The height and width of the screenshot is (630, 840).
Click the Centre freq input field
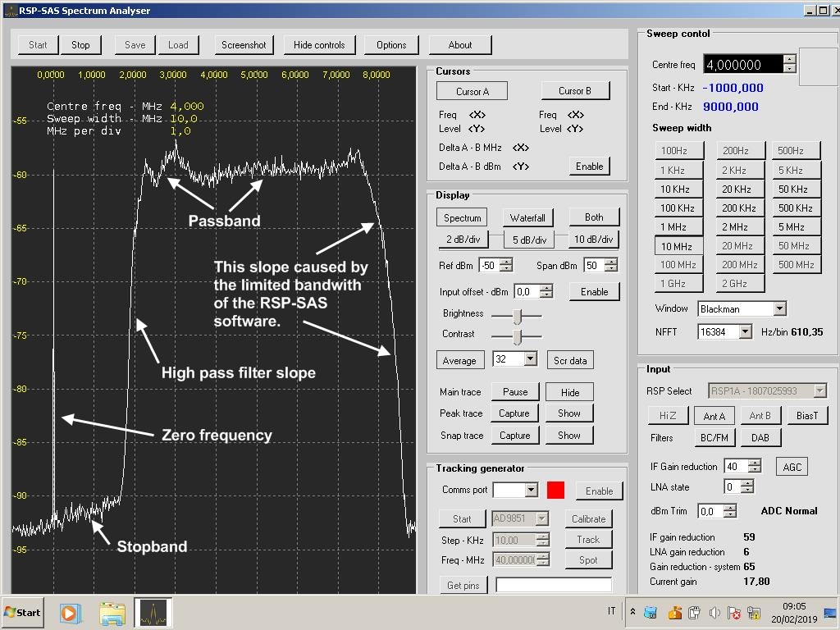[743, 64]
